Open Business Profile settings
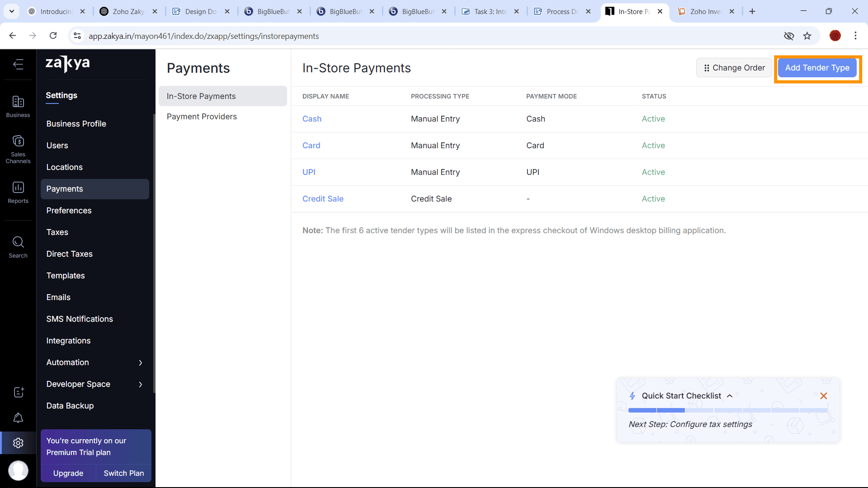Viewport: 868px width, 488px height. [x=95, y=124]
